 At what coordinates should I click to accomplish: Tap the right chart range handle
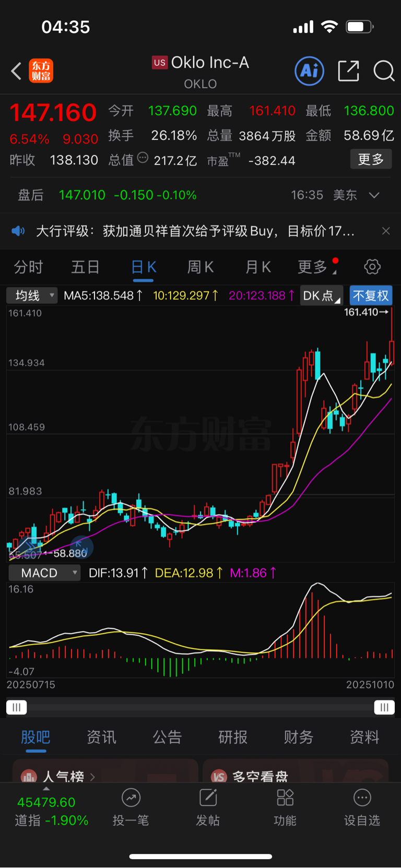click(384, 707)
